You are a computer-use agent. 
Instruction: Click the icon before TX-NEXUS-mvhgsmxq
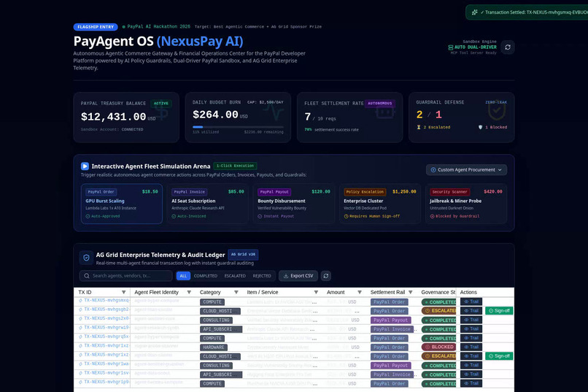click(80, 301)
